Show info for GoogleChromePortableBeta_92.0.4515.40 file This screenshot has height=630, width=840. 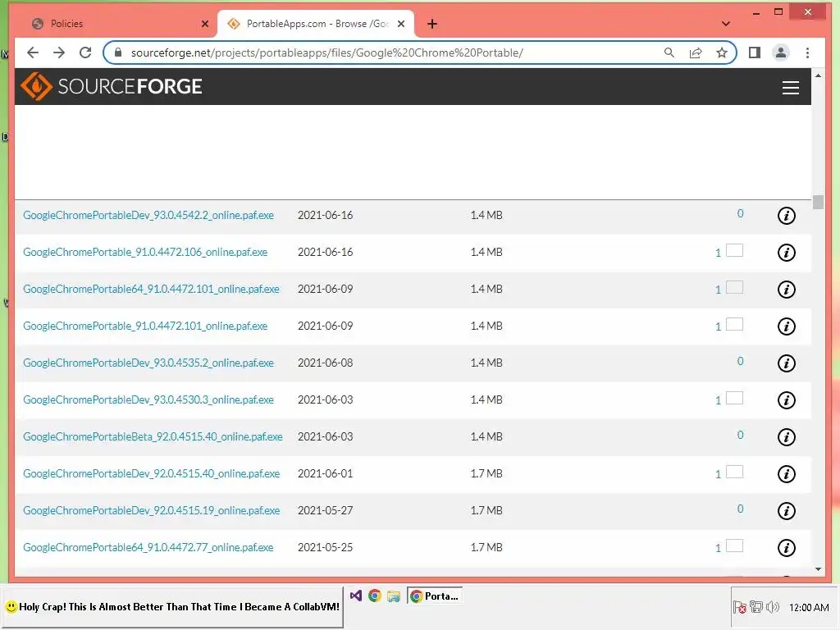tap(786, 437)
